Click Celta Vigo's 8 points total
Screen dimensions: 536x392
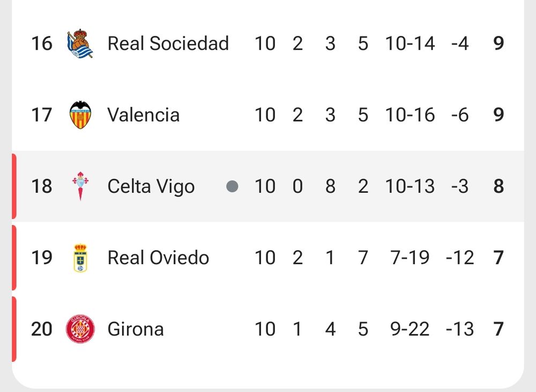point(498,186)
